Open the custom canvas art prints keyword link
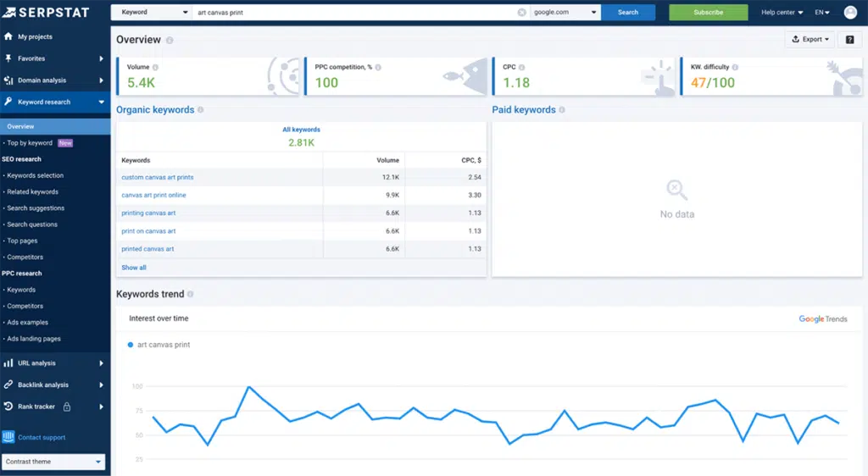This screenshot has height=476, width=868. tap(158, 177)
